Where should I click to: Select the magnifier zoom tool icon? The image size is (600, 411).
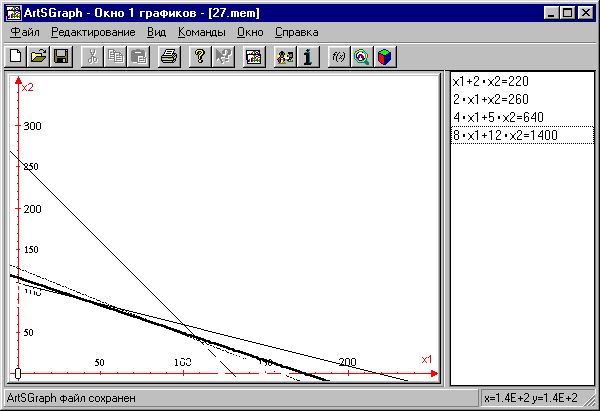361,57
